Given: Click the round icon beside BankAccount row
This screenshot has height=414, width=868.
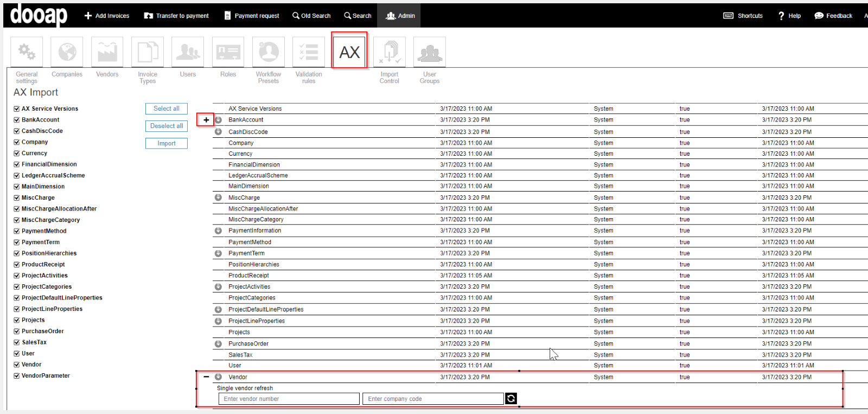Looking at the screenshot, I should coord(218,120).
